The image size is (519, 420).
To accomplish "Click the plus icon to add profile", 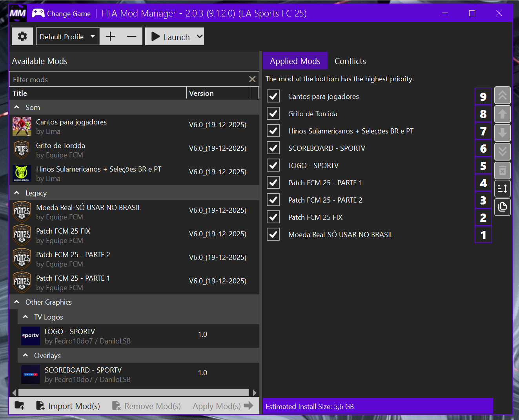I will pos(111,37).
